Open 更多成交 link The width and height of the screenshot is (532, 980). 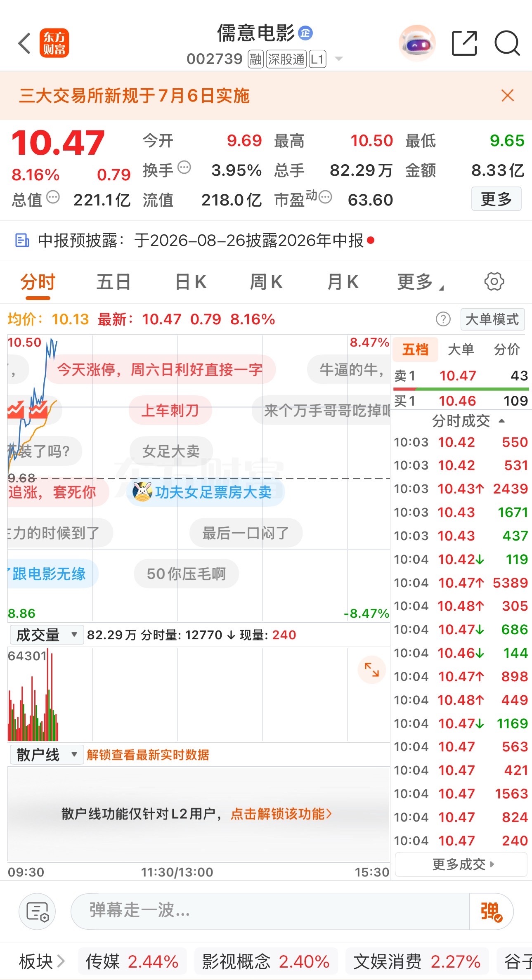click(461, 864)
